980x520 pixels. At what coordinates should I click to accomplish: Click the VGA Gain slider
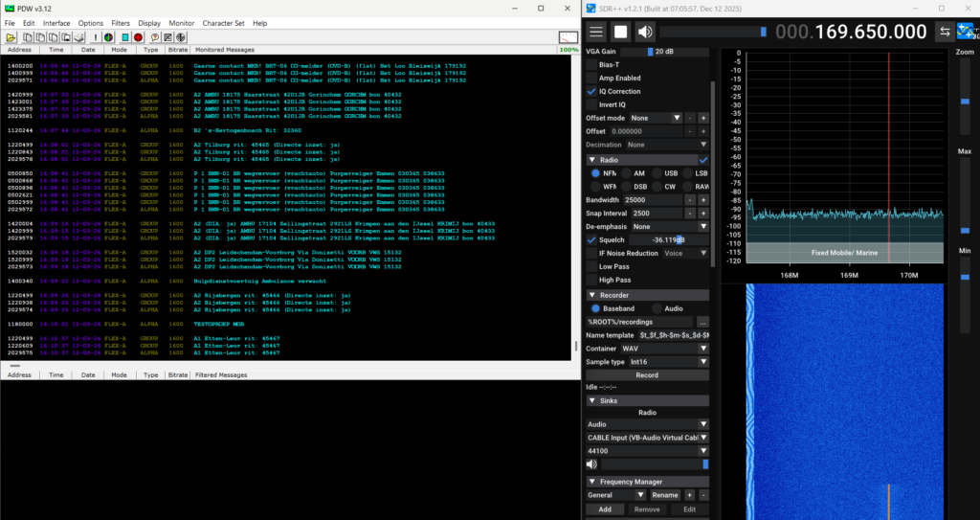(651, 51)
